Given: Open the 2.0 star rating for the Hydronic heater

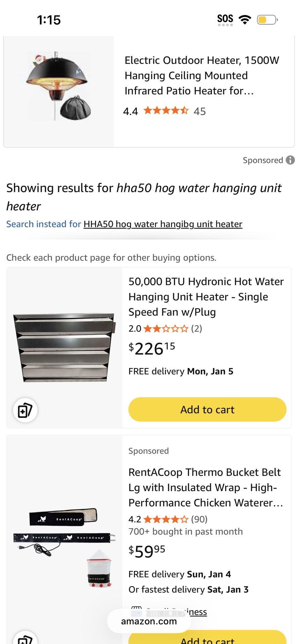Looking at the screenshot, I should (x=166, y=329).
